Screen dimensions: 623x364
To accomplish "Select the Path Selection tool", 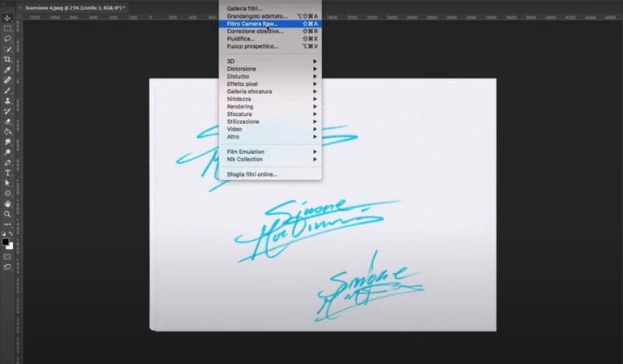I will click(7, 183).
